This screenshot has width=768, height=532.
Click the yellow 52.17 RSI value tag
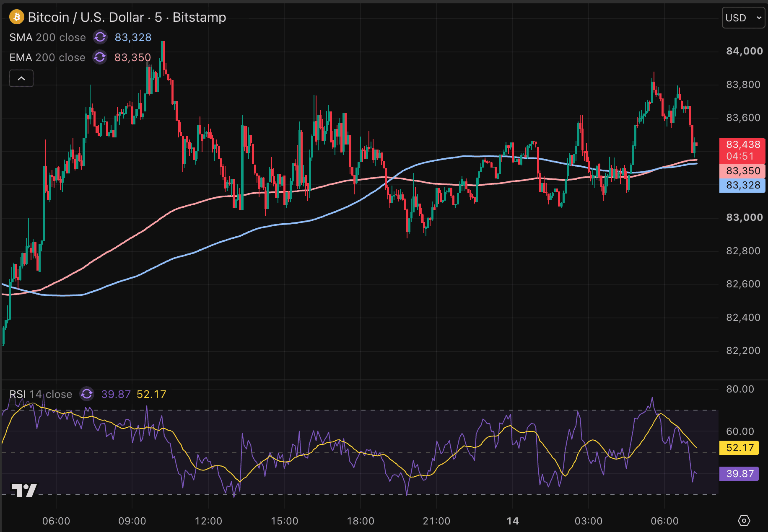(x=739, y=447)
